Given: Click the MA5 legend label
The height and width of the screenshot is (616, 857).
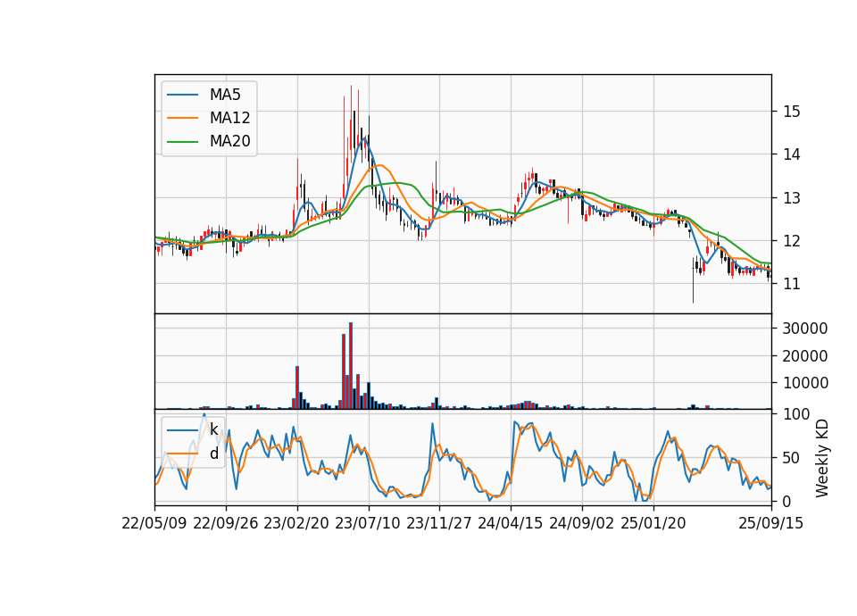Looking at the screenshot, I should tap(225, 95).
